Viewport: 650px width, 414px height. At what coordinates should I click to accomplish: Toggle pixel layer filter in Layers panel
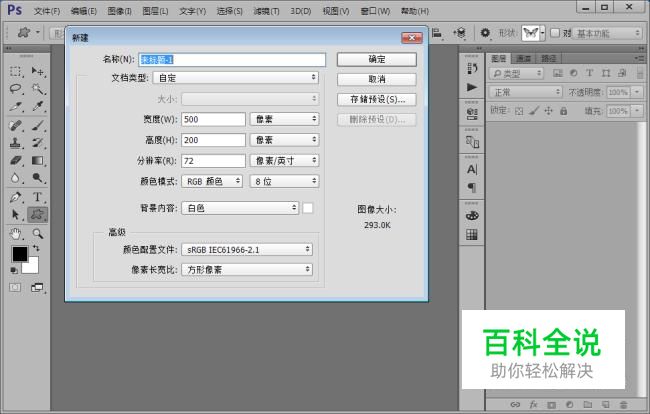558,73
